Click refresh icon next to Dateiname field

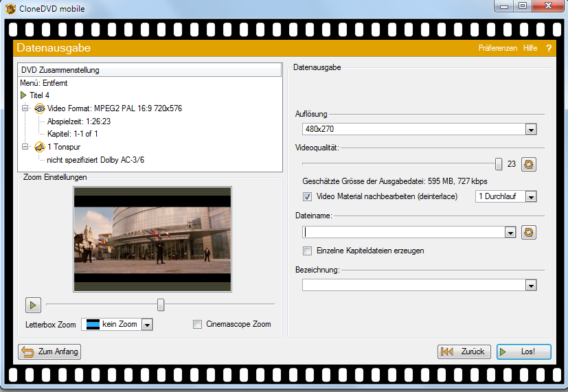coord(529,232)
